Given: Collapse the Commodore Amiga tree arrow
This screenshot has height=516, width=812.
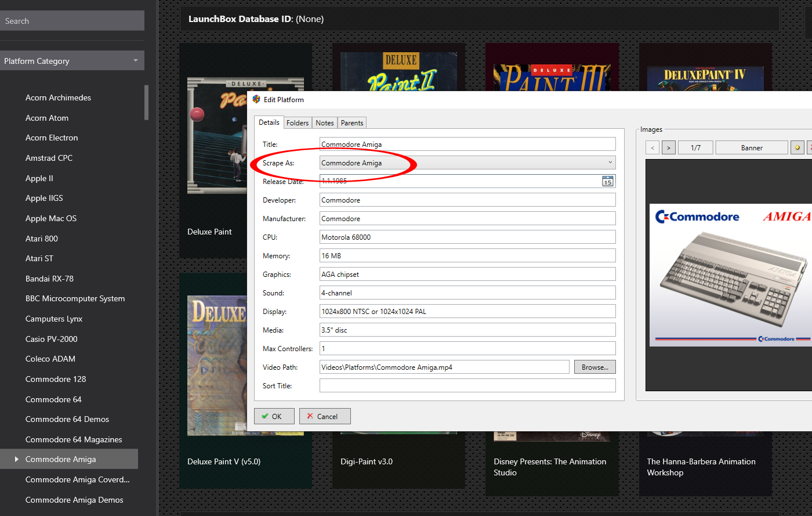Looking at the screenshot, I should point(16,459).
